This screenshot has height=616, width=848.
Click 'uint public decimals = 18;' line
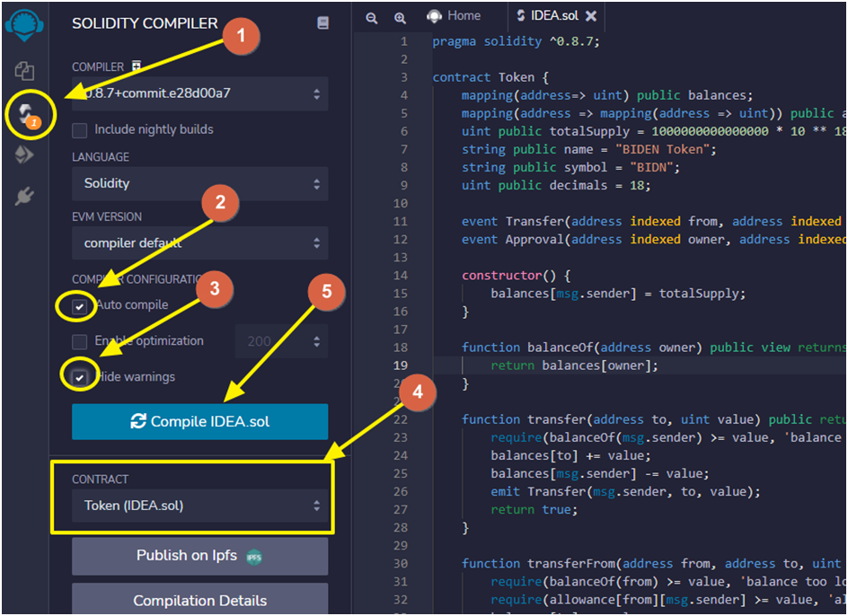(556, 186)
